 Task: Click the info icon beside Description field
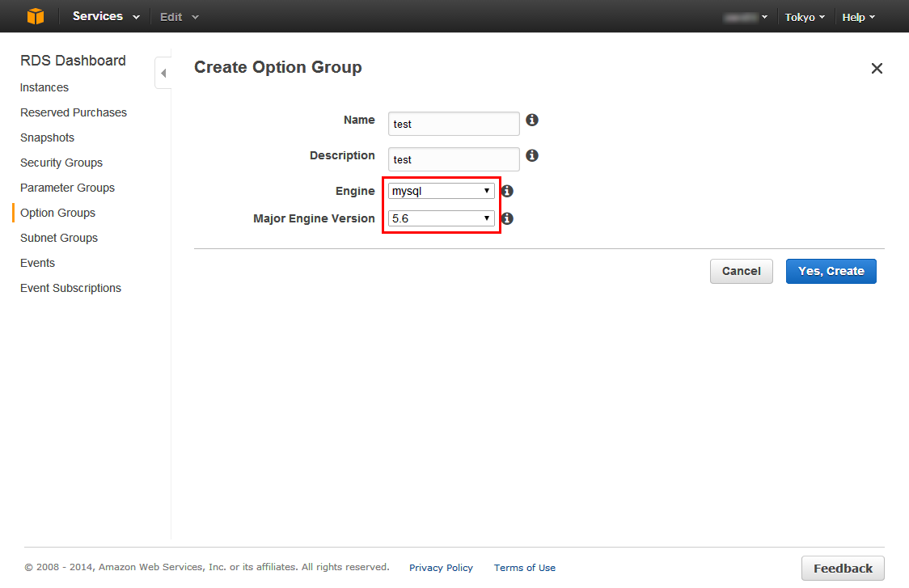click(531, 155)
